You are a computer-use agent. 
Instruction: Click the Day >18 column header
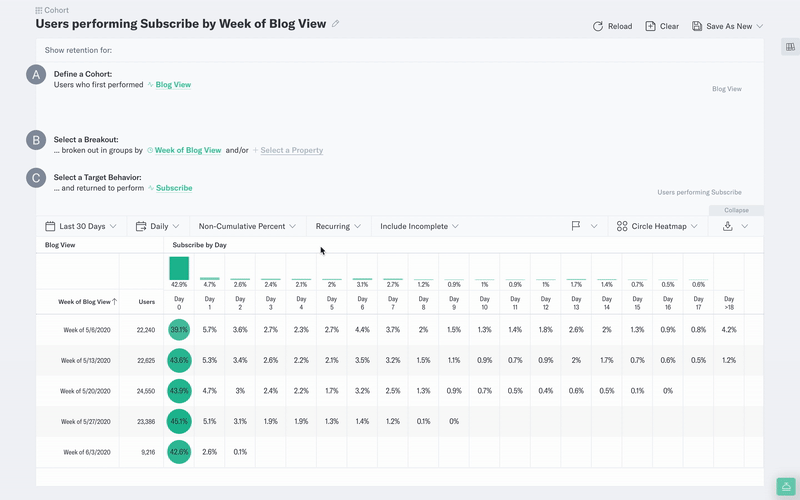[729, 303]
